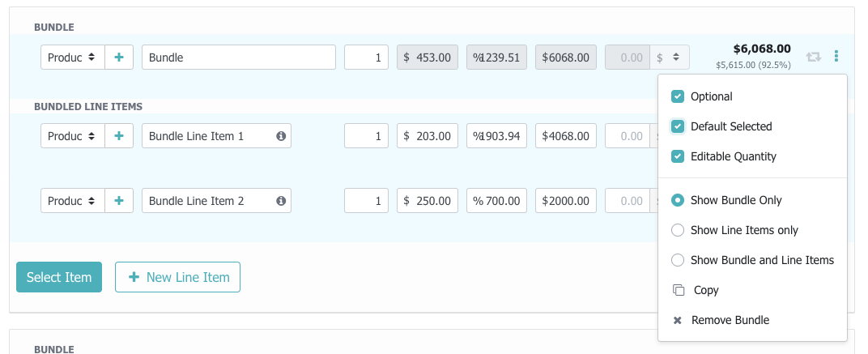The image size is (868, 354).
Task: Open the discount type dollar dropdown in bundle row
Action: click(x=672, y=58)
